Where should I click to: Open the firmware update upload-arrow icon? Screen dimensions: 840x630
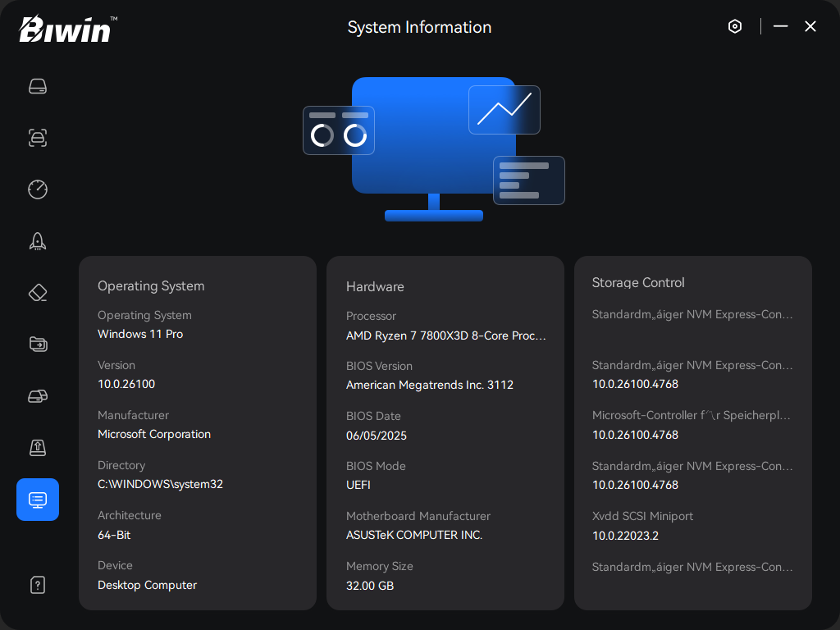point(38,448)
